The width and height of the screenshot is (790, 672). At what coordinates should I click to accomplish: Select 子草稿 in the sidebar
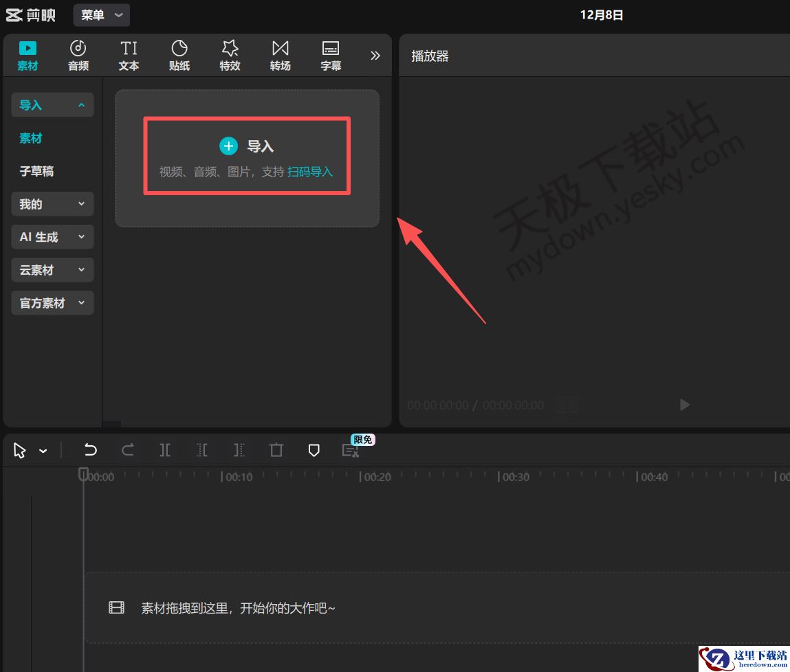point(36,171)
